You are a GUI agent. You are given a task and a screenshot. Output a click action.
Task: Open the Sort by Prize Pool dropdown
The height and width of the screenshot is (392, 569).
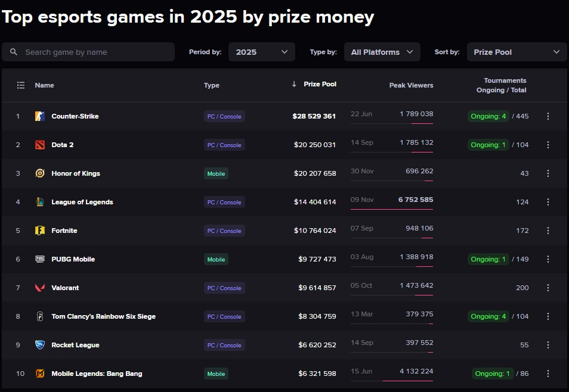point(517,52)
